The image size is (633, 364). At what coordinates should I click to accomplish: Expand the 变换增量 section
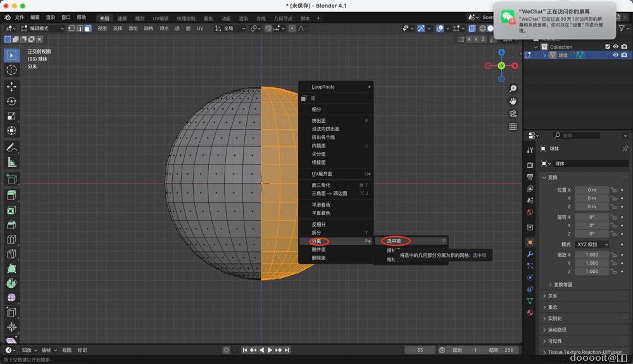click(x=563, y=285)
